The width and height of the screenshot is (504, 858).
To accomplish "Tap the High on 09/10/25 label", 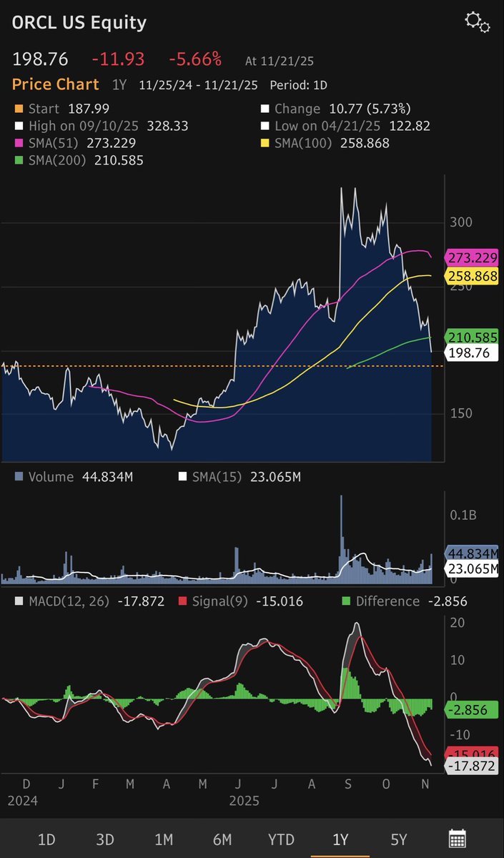I will 86,126.
